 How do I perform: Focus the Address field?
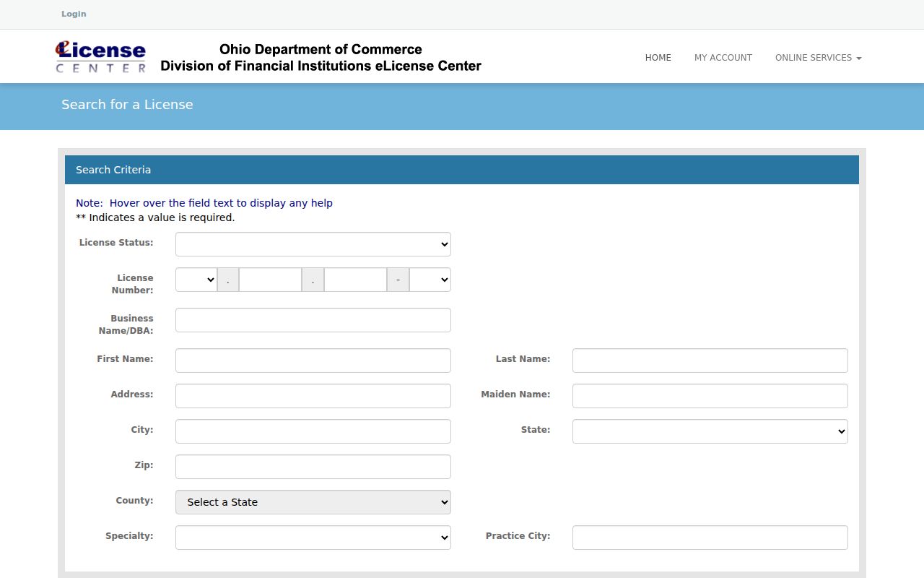pyautogui.click(x=313, y=396)
